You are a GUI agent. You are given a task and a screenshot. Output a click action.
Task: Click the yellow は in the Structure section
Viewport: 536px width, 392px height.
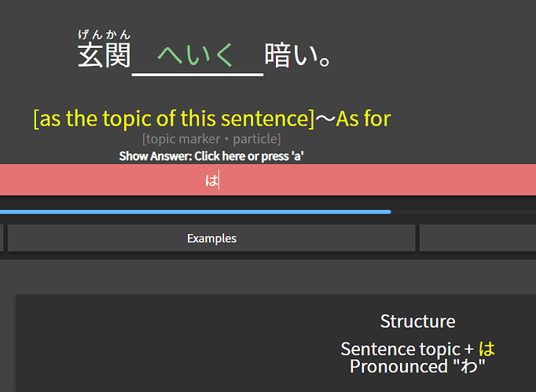486,349
